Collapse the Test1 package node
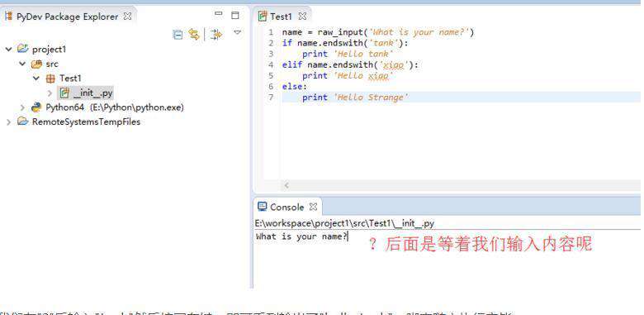The height and width of the screenshot is (315, 644). pyautogui.click(x=36, y=79)
